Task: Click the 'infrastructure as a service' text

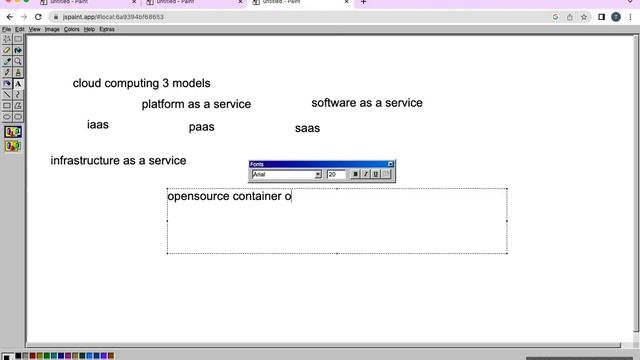Action: click(118, 160)
